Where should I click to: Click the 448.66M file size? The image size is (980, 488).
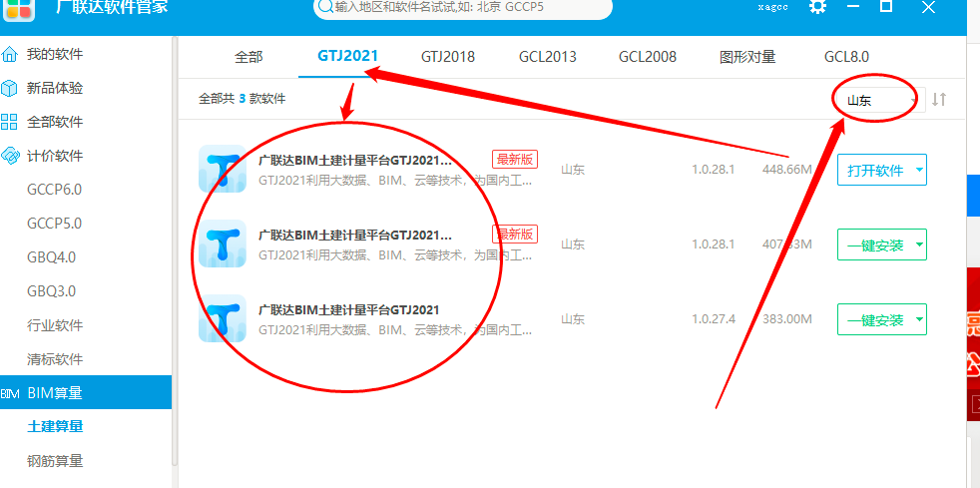[x=786, y=170]
